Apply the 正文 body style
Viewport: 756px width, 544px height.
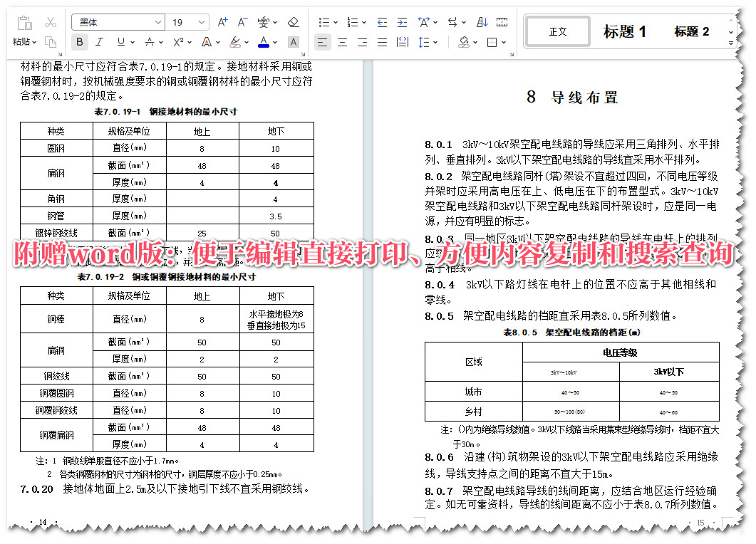(557, 31)
